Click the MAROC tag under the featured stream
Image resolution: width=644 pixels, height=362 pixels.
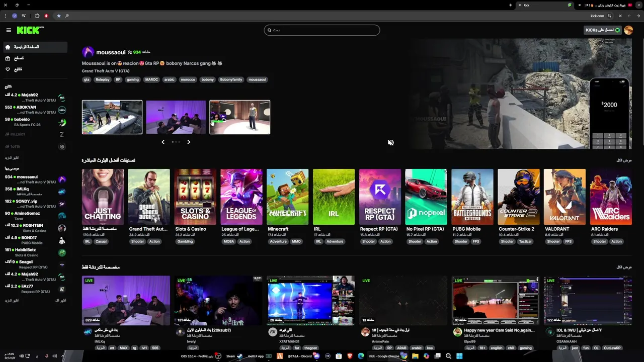151,79
